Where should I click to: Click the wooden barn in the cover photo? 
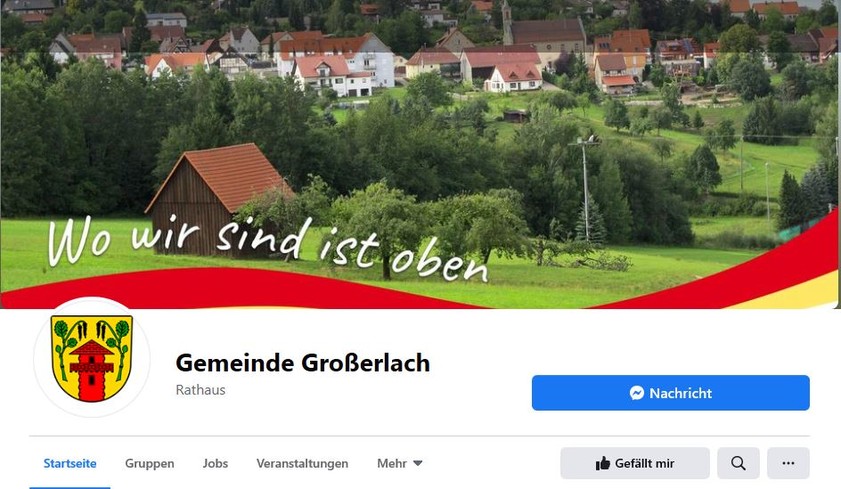click(217, 200)
